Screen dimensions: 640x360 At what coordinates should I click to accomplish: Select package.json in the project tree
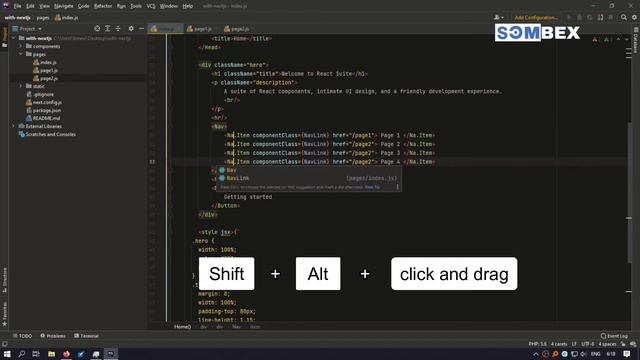pos(47,110)
